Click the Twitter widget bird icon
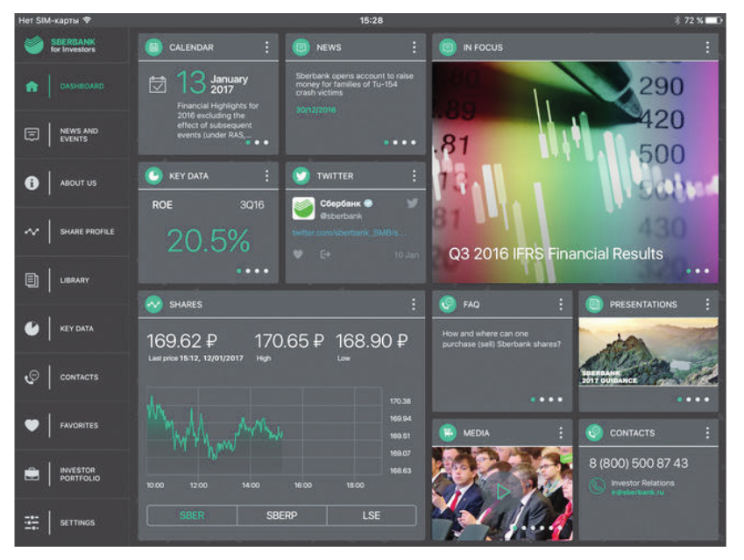 click(x=301, y=175)
